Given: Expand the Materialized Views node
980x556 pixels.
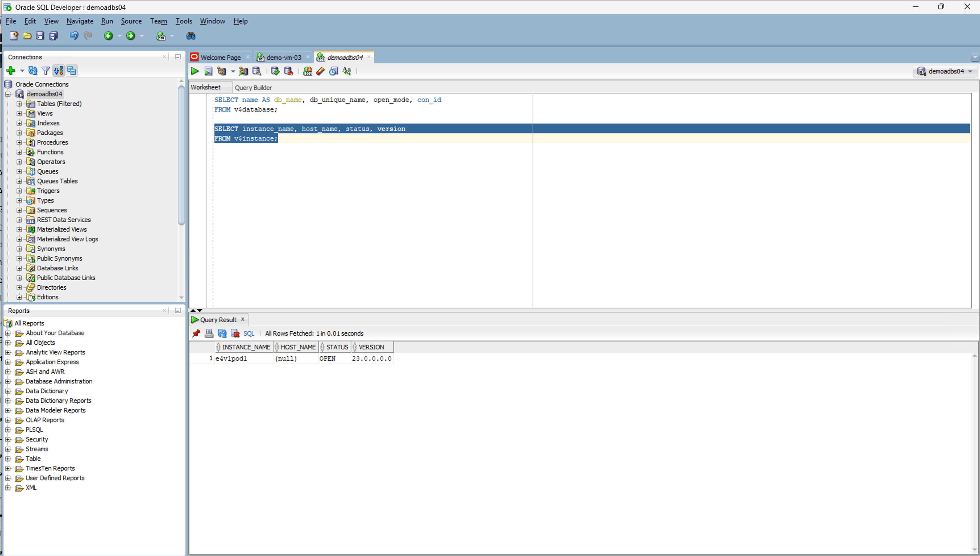Looking at the screenshot, I should click(20, 229).
